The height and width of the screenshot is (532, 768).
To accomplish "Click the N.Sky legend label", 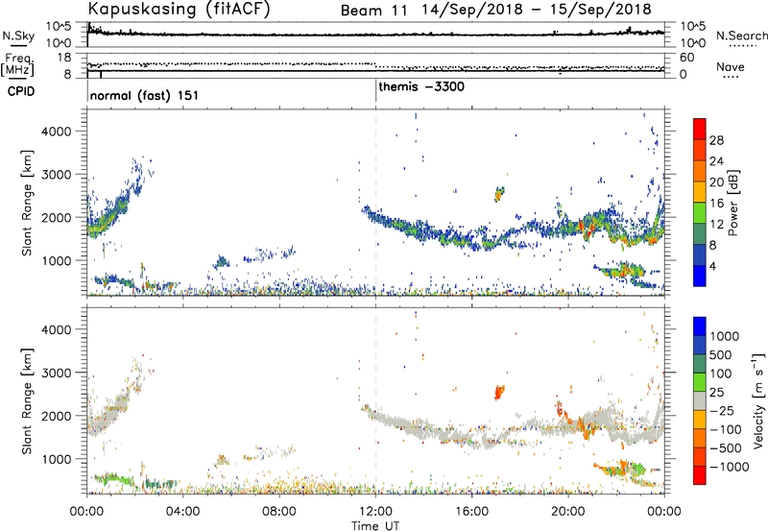I will coord(18,36).
